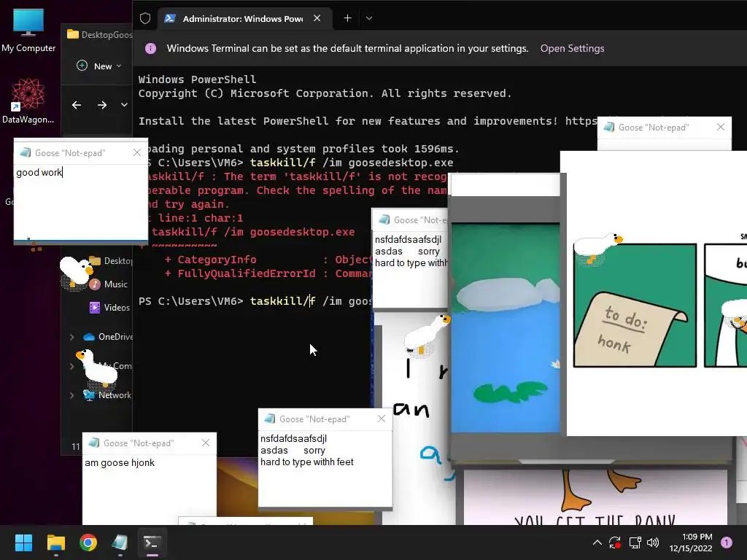Image resolution: width=747 pixels, height=560 pixels.
Task: Close the "am goose hjonk" Not-epad window
Action: click(206, 443)
